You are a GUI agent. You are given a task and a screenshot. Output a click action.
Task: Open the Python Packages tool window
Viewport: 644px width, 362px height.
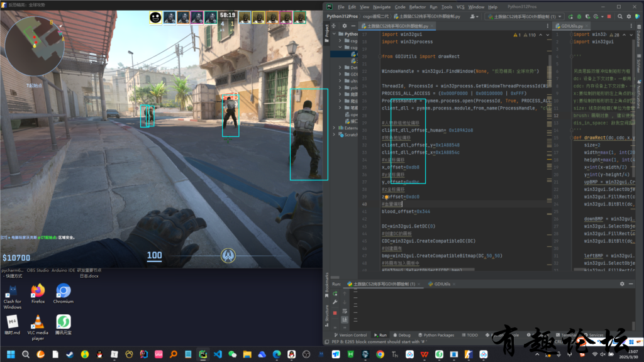tap(436, 335)
